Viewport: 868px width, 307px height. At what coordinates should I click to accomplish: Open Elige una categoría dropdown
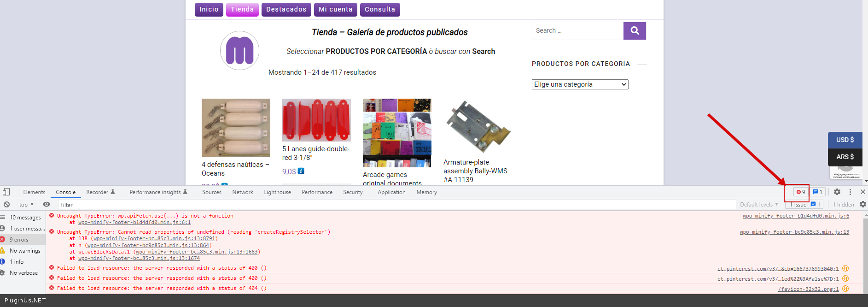pos(580,84)
